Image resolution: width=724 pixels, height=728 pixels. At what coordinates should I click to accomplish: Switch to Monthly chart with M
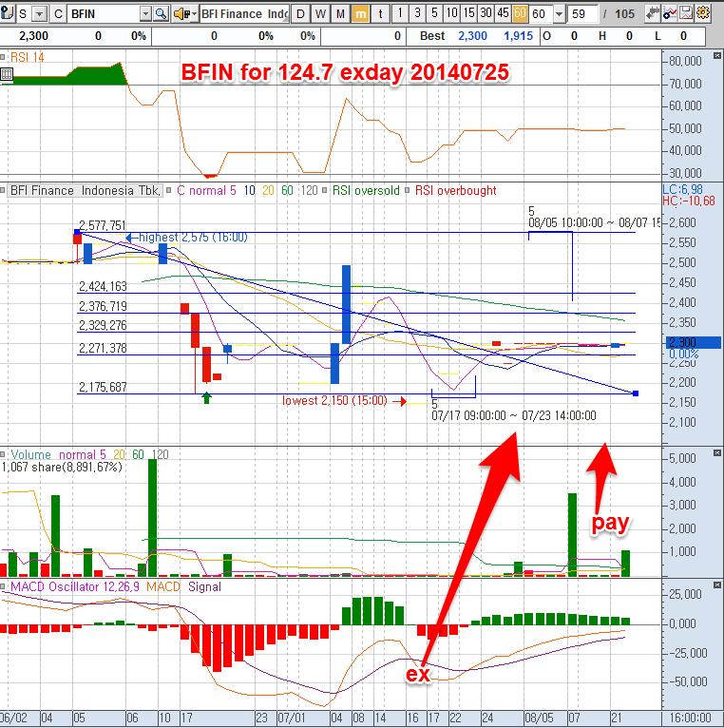[x=340, y=14]
